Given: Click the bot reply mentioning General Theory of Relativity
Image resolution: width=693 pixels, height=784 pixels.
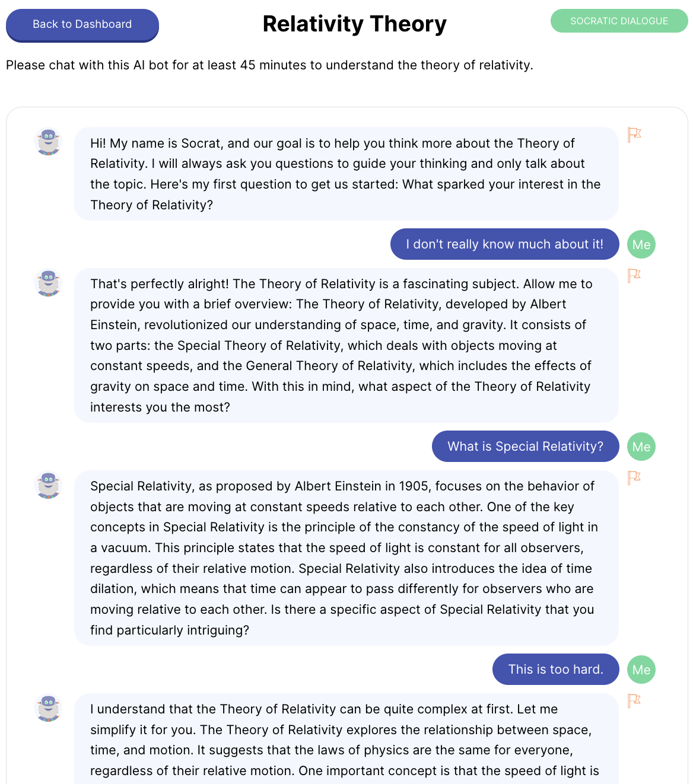Looking at the screenshot, I should coord(346,345).
